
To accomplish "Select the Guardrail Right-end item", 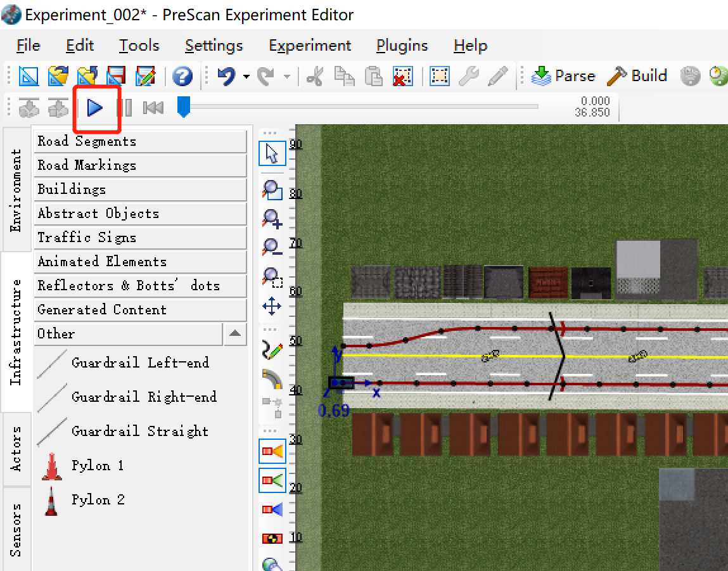I will (129, 397).
